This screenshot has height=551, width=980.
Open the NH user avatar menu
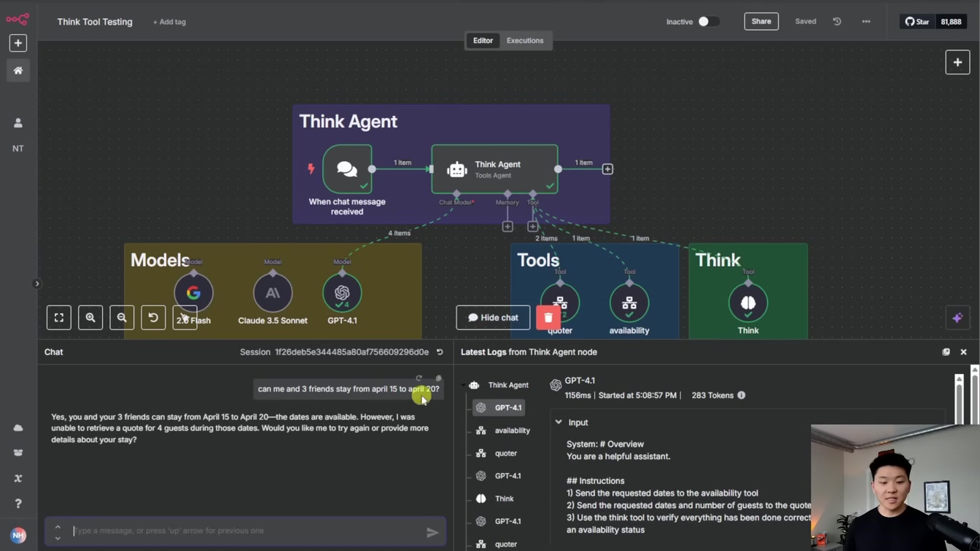tap(18, 536)
